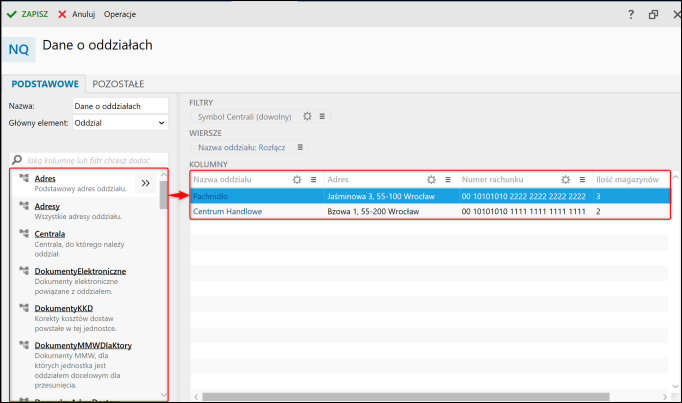Click the Nazwa oddziału column header
682x403 pixels.
pyautogui.click(x=222, y=180)
